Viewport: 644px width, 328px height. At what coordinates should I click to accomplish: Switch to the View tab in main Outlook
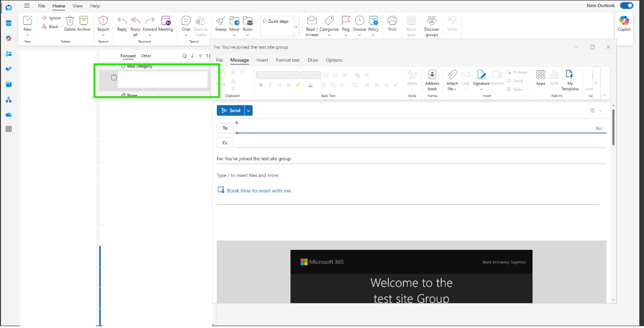click(x=78, y=6)
